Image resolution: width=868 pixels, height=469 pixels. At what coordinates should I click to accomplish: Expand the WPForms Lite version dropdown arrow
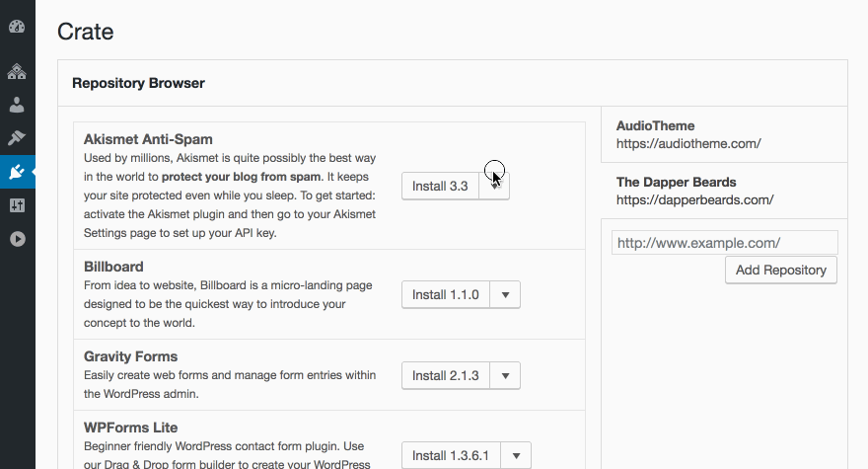516,456
